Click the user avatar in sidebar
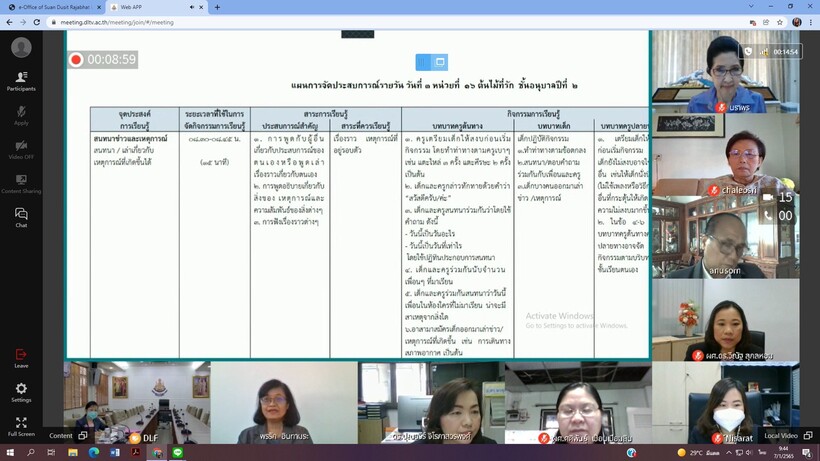 (21, 47)
